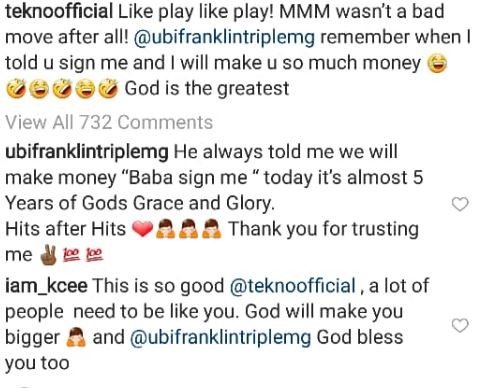Open iam_kcee commenter profile

(46, 286)
